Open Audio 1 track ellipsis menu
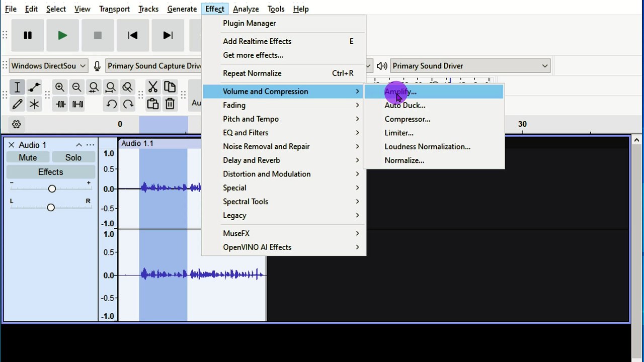 (90, 145)
